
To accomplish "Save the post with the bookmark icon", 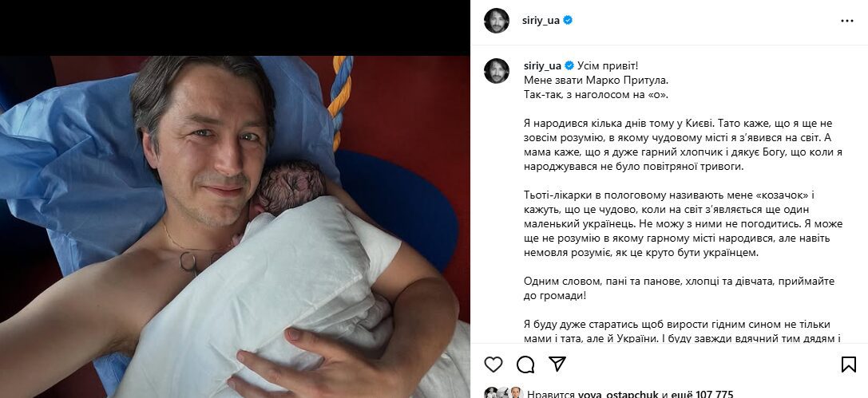I will click(x=849, y=365).
